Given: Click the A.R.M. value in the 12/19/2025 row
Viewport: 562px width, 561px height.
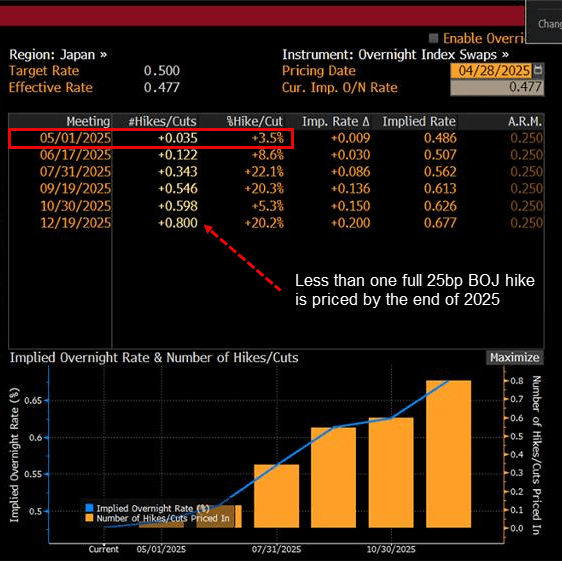Looking at the screenshot, I should pyautogui.click(x=527, y=223).
